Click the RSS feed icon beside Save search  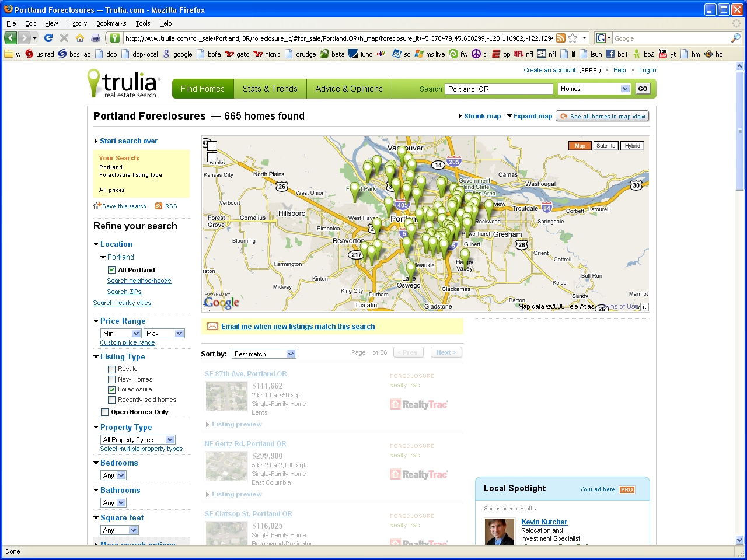(x=159, y=206)
